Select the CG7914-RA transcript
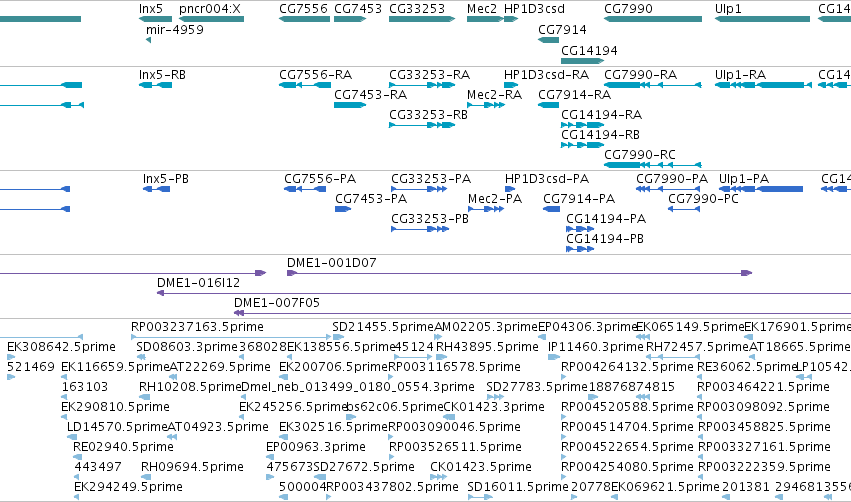This screenshot has width=851, height=502. (549, 105)
